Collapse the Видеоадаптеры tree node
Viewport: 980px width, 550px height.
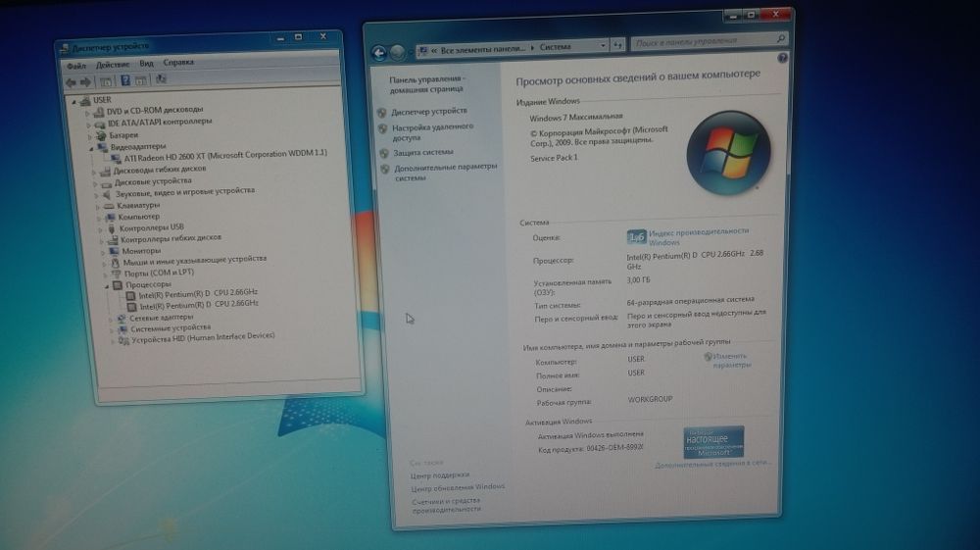(x=92, y=149)
